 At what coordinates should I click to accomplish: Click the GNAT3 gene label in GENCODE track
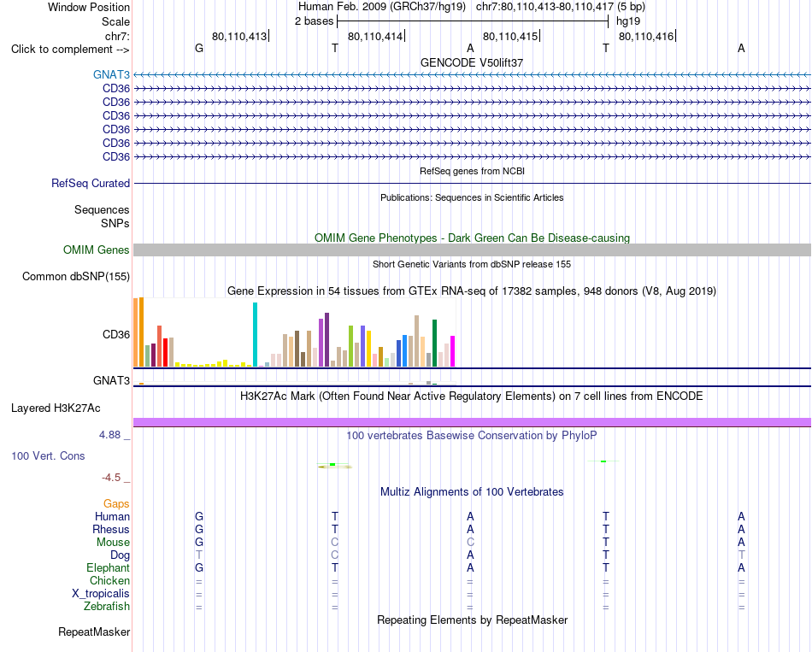click(x=111, y=74)
